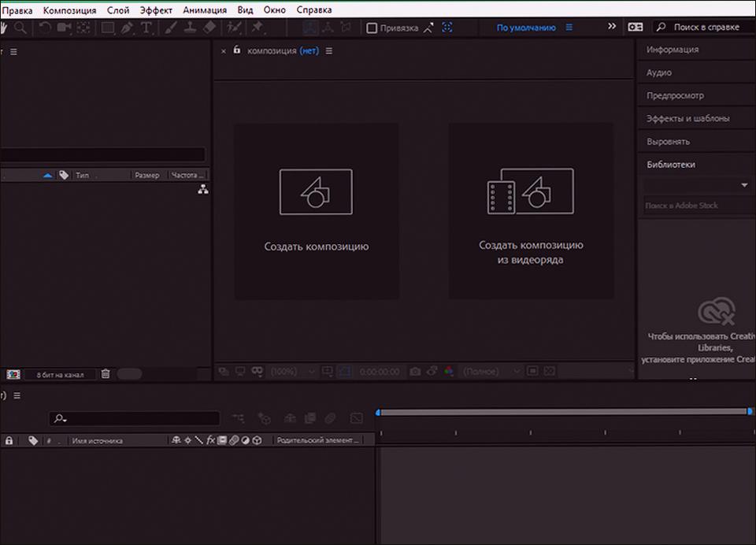The width and height of the screenshot is (756, 545).
Task: Open the Эффекты и шаблоны panel
Action: pos(688,119)
